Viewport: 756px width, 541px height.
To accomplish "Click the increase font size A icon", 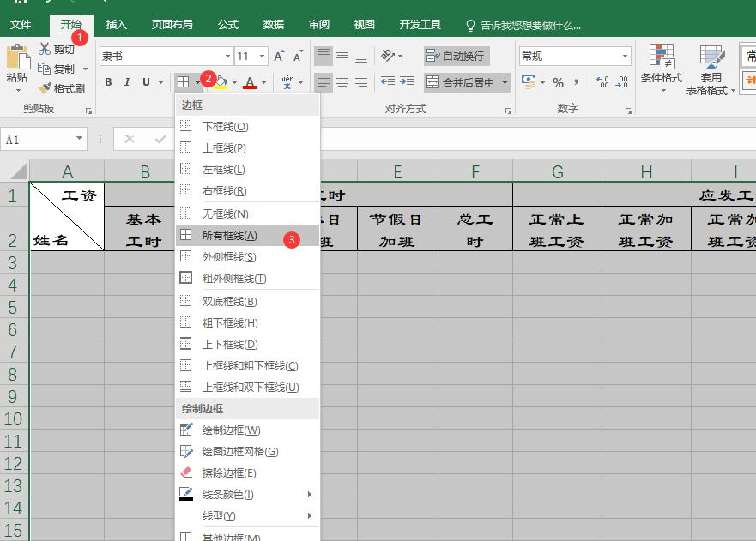I will pyautogui.click(x=277, y=54).
